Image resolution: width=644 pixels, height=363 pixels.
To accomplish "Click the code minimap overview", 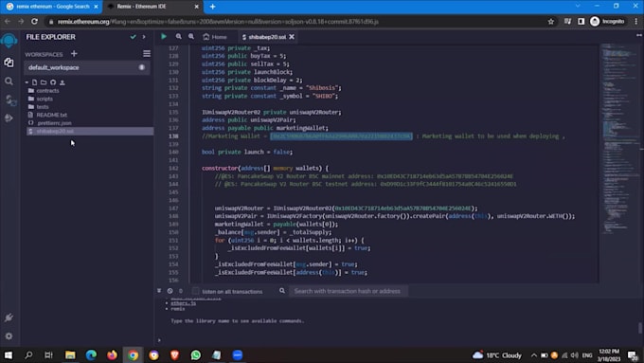I will pyautogui.click(x=619, y=139).
